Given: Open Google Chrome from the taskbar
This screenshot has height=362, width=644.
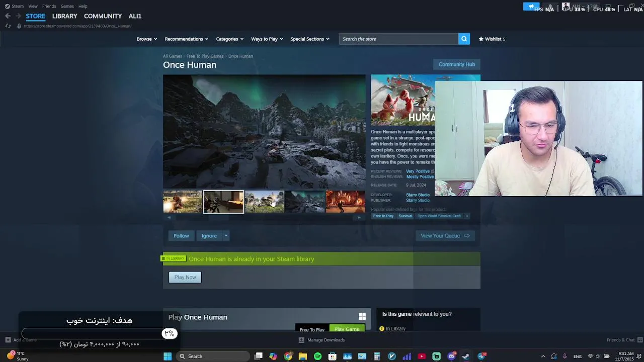Looking at the screenshot, I should click(288, 356).
